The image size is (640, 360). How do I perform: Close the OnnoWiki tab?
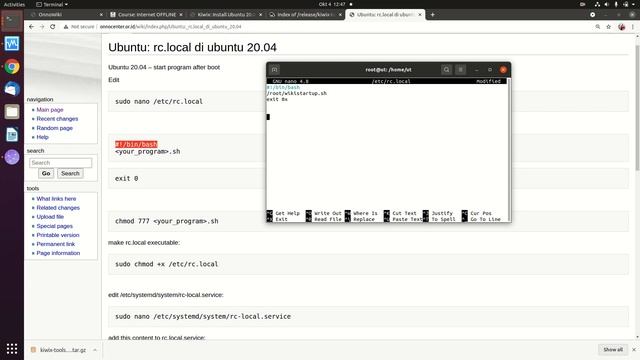pos(101,15)
